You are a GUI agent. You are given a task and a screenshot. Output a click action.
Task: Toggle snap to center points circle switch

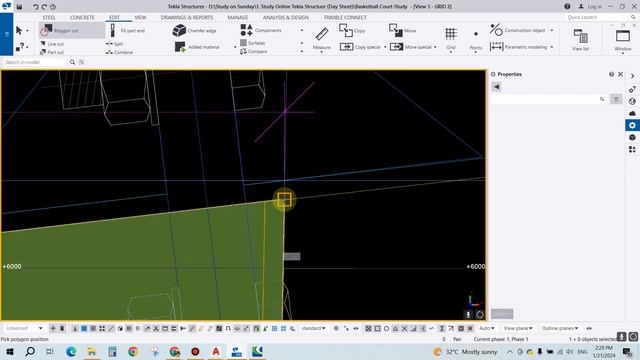386,328
